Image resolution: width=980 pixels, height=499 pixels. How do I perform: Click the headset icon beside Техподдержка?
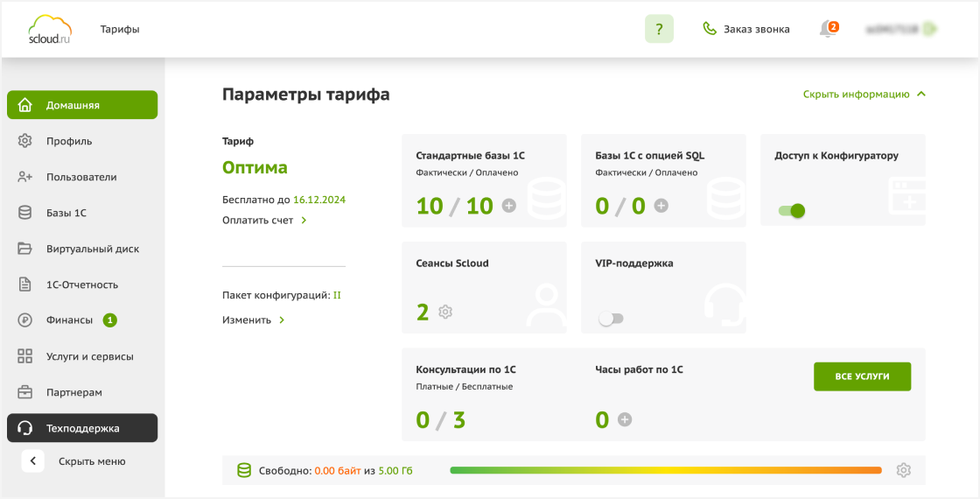(x=25, y=428)
